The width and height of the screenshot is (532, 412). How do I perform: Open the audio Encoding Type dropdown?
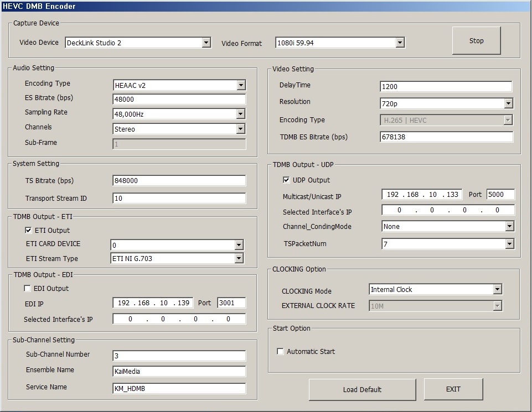pos(240,85)
